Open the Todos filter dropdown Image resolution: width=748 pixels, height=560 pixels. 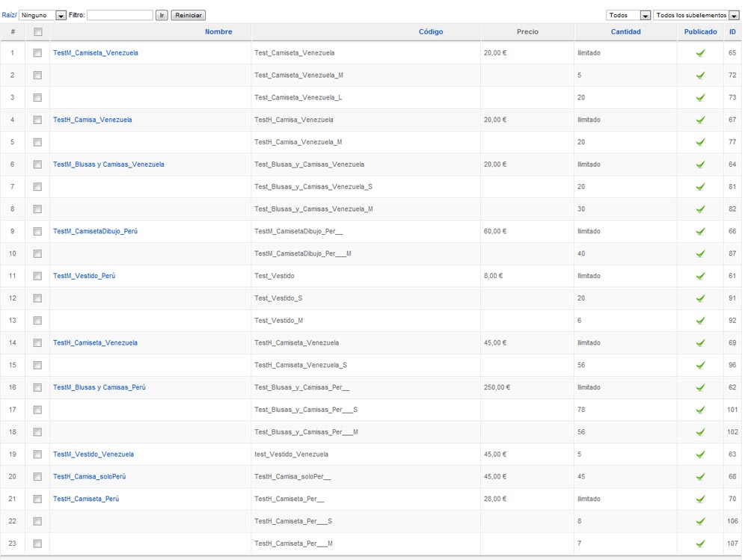(628, 15)
